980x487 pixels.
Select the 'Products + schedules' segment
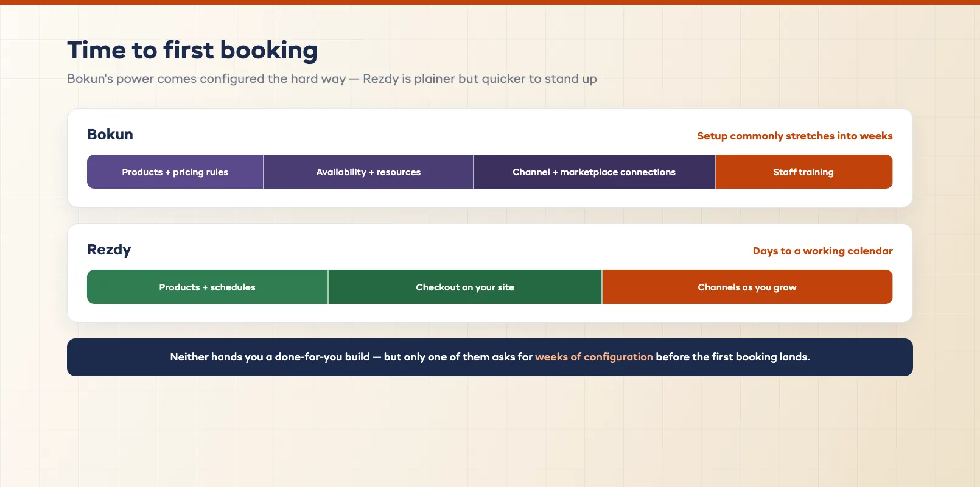(x=208, y=287)
